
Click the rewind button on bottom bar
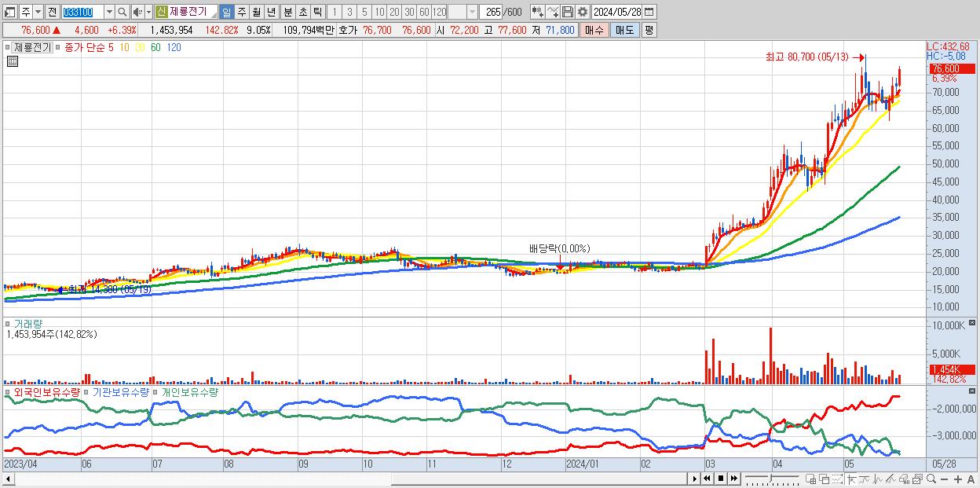pyautogui.click(x=707, y=479)
